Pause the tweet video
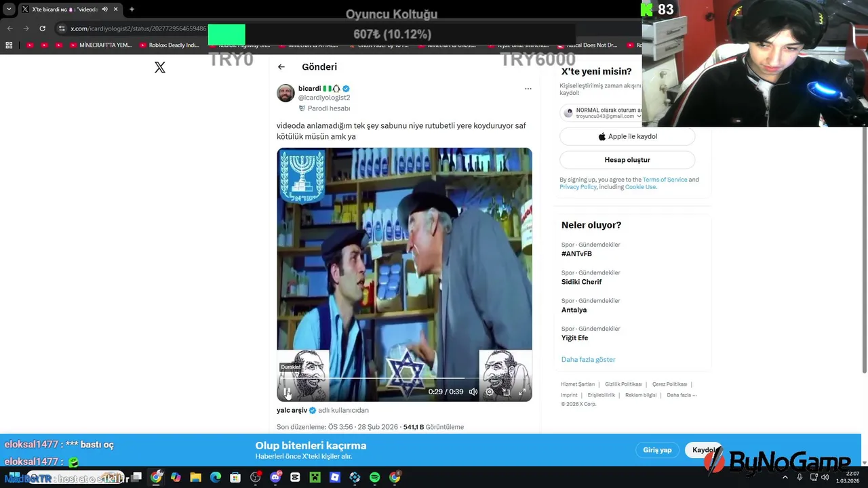This screenshot has width=868, height=488. coord(287,392)
